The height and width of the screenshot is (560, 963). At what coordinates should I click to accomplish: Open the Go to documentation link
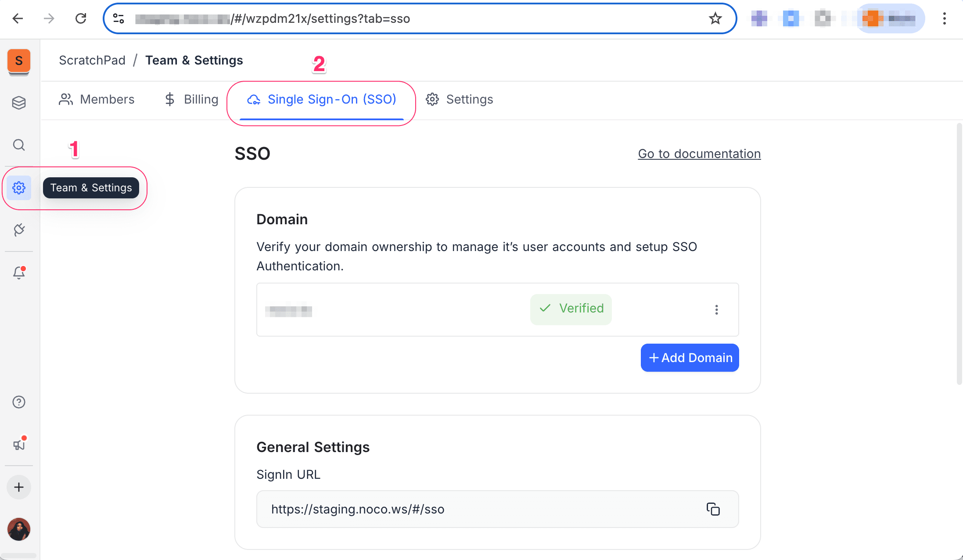(699, 154)
